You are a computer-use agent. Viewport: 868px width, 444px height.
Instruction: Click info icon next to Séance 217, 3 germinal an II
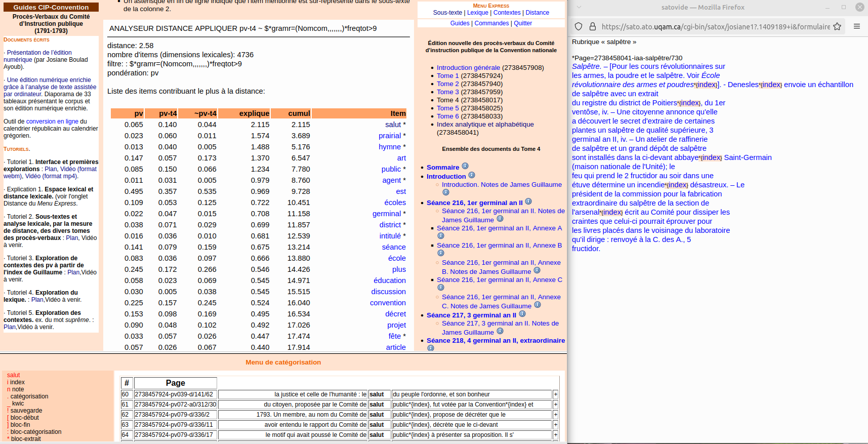(522, 314)
